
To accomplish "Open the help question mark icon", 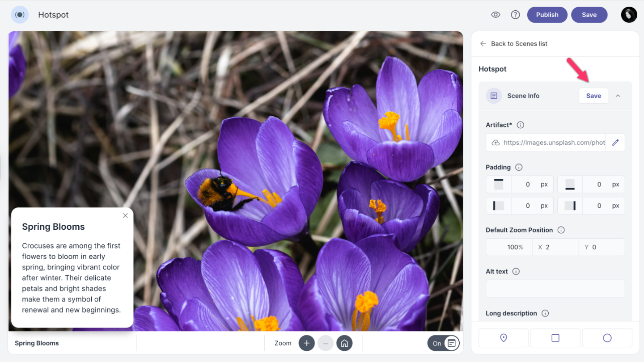I will point(515,15).
